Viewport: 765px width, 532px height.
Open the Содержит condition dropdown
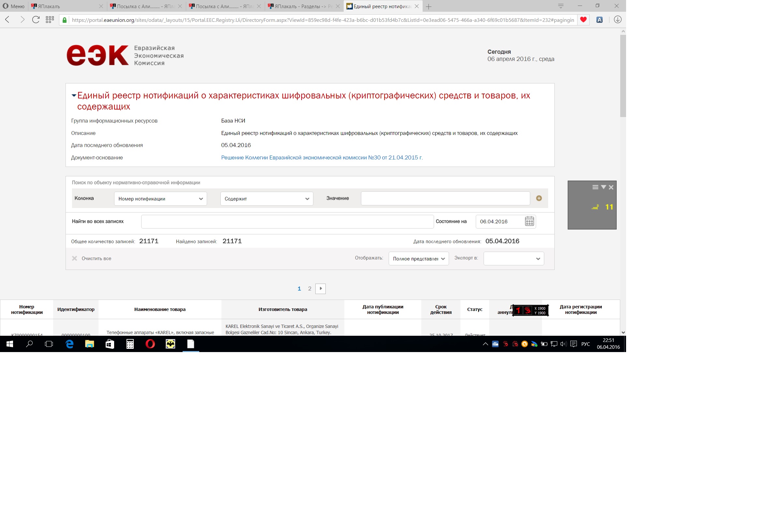click(266, 199)
